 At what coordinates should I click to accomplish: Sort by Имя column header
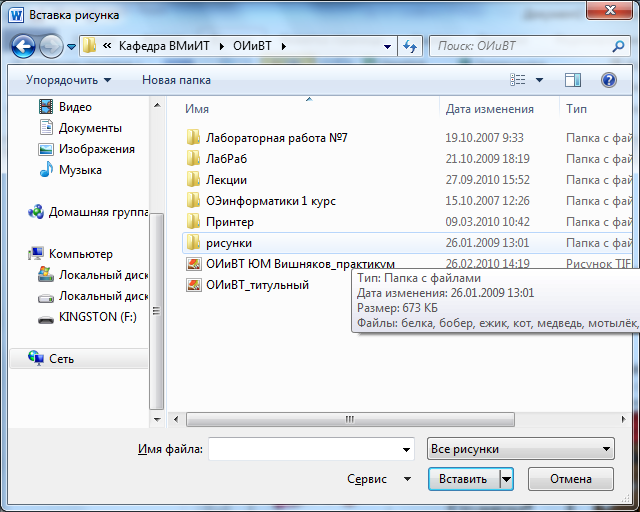[197, 109]
